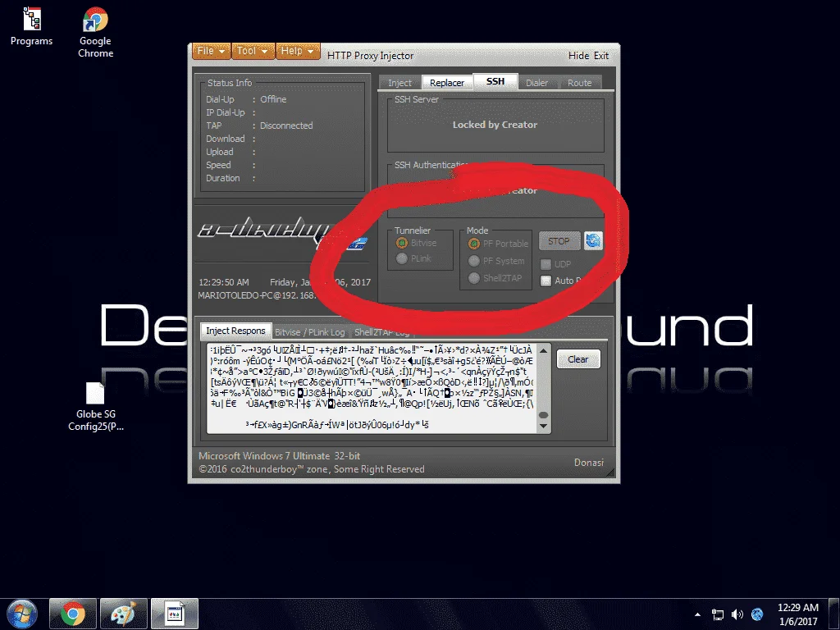Open the volume tray icon

tap(737, 614)
